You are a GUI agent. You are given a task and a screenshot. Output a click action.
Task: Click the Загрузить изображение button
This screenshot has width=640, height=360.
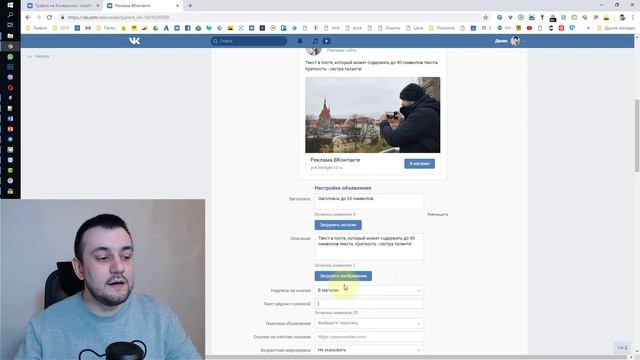[343, 276]
